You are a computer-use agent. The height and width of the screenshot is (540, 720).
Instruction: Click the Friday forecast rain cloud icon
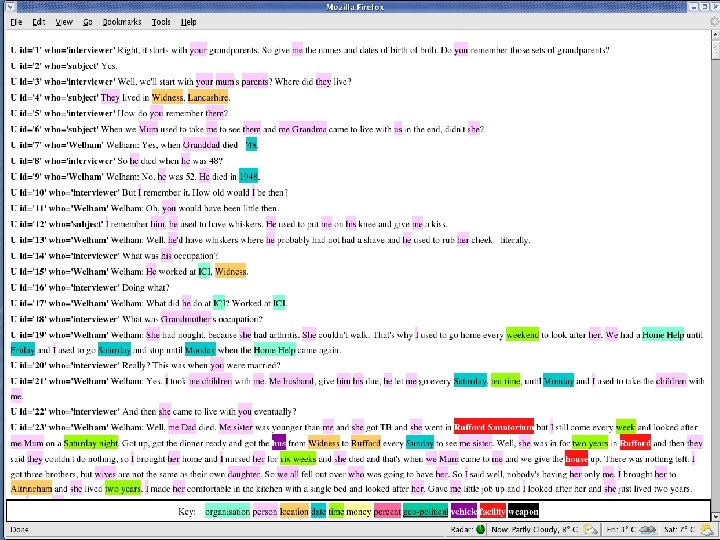coord(647,529)
